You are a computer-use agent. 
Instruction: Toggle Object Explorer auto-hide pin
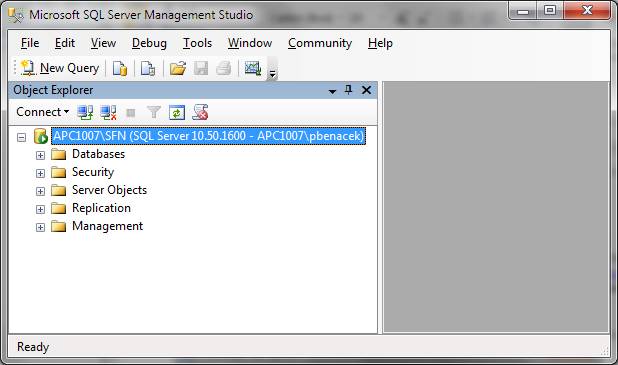click(x=348, y=90)
